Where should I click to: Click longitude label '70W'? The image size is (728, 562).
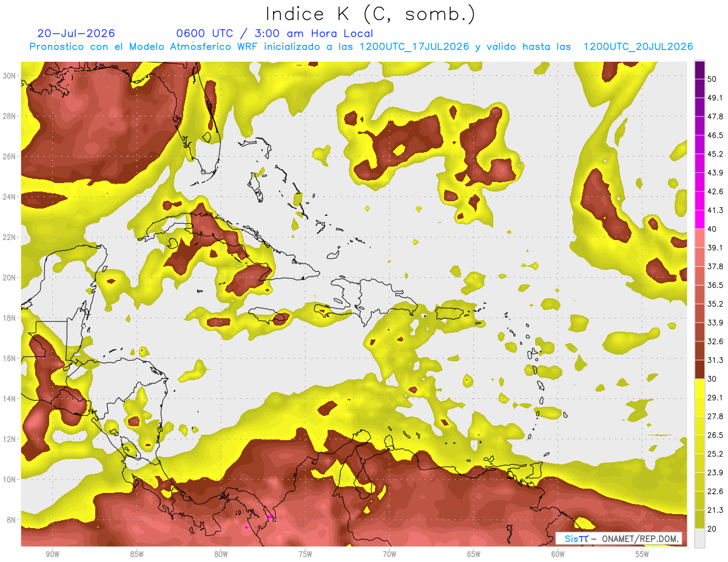389,554
